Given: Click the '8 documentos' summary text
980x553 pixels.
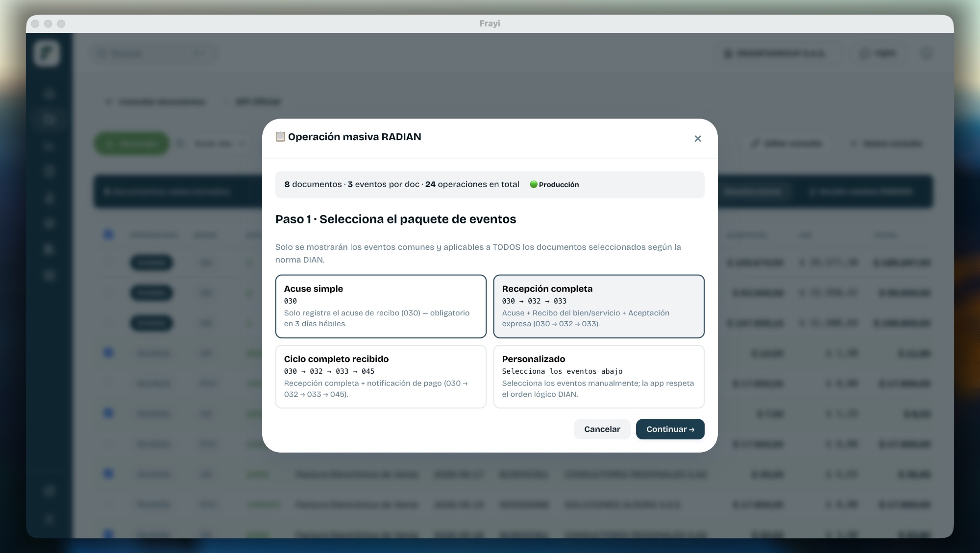Looking at the screenshot, I should coord(313,185).
